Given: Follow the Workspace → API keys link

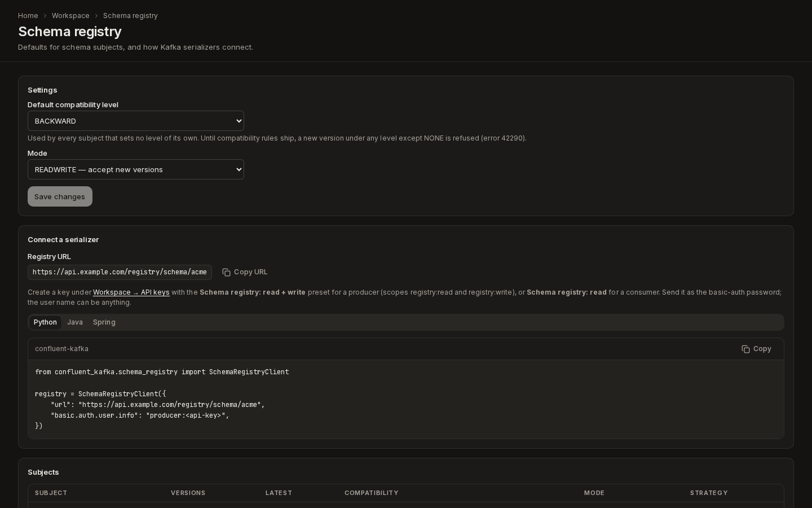Looking at the screenshot, I should pyautogui.click(x=131, y=292).
